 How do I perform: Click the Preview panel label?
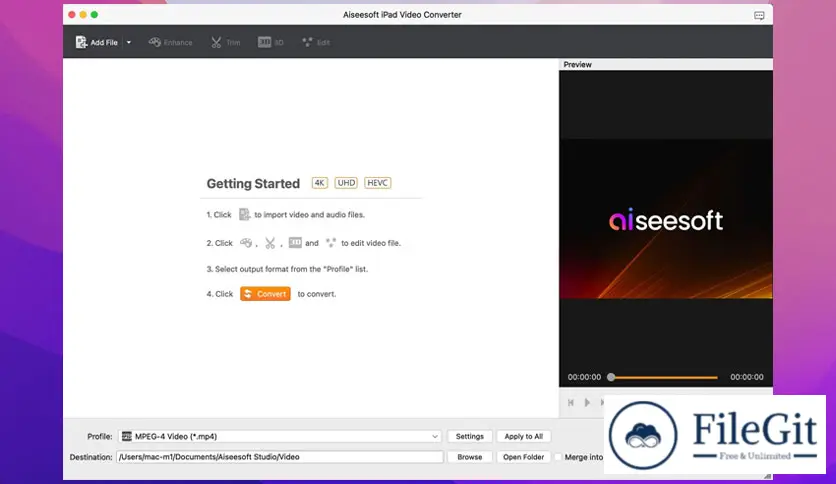577,64
